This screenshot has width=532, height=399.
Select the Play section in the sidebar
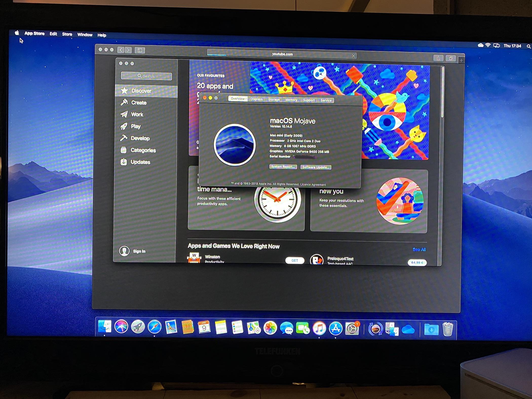click(x=136, y=126)
